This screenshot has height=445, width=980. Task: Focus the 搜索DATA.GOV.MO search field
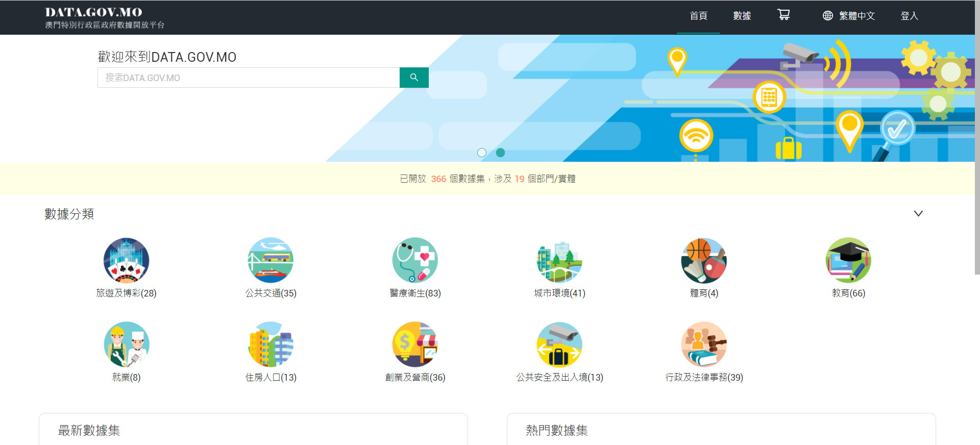[249, 78]
